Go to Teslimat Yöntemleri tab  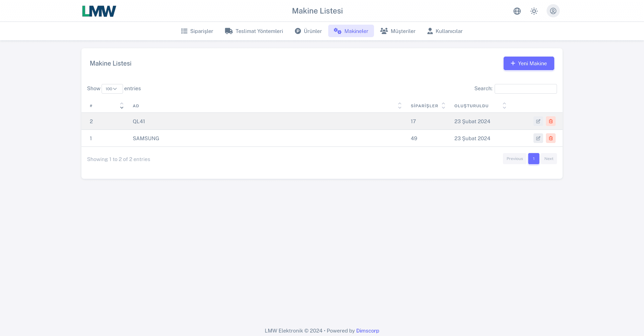254,31
